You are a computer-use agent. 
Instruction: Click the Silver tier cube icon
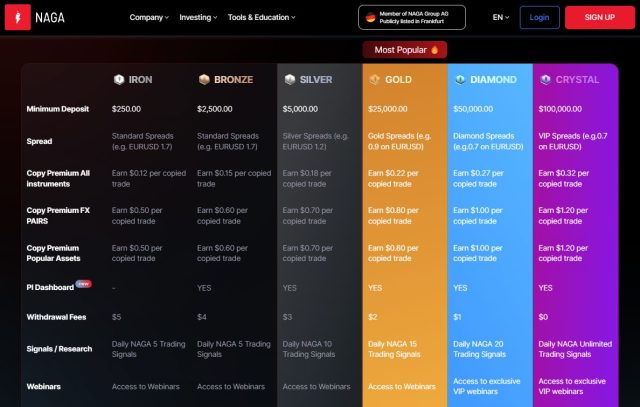[290, 79]
